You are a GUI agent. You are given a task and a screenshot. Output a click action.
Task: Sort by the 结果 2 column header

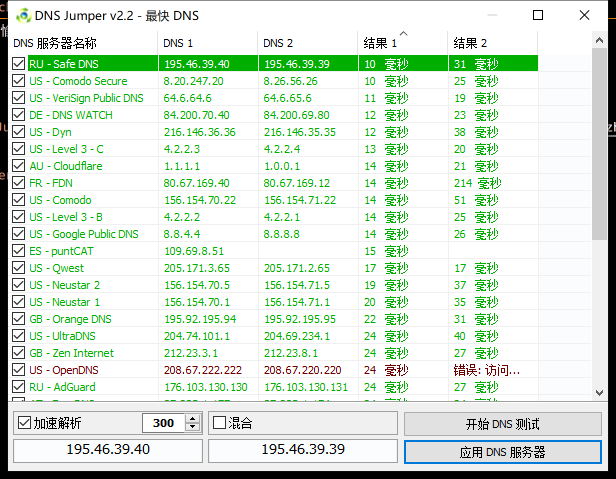[493, 43]
